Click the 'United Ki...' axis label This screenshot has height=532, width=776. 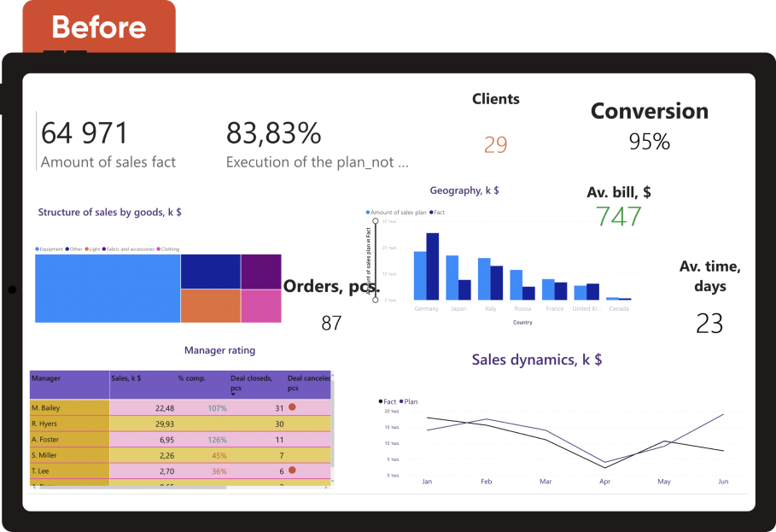[586, 308]
